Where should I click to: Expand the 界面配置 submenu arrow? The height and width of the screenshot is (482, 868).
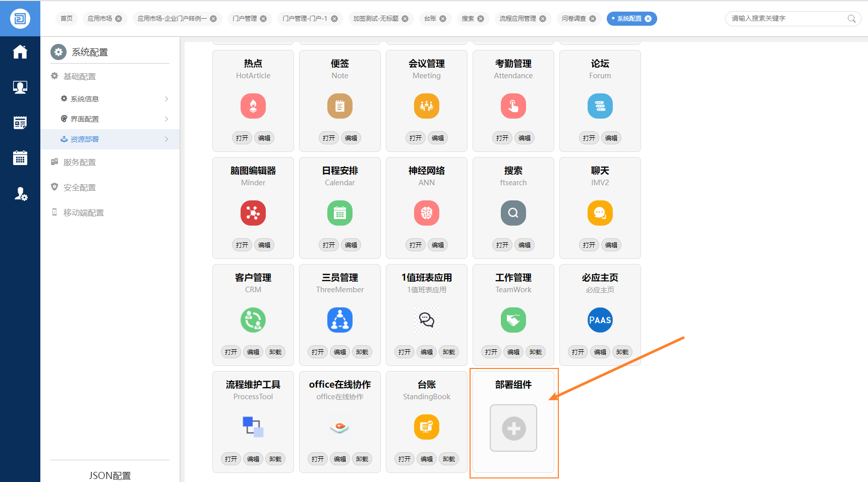pyautogui.click(x=166, y=119)
